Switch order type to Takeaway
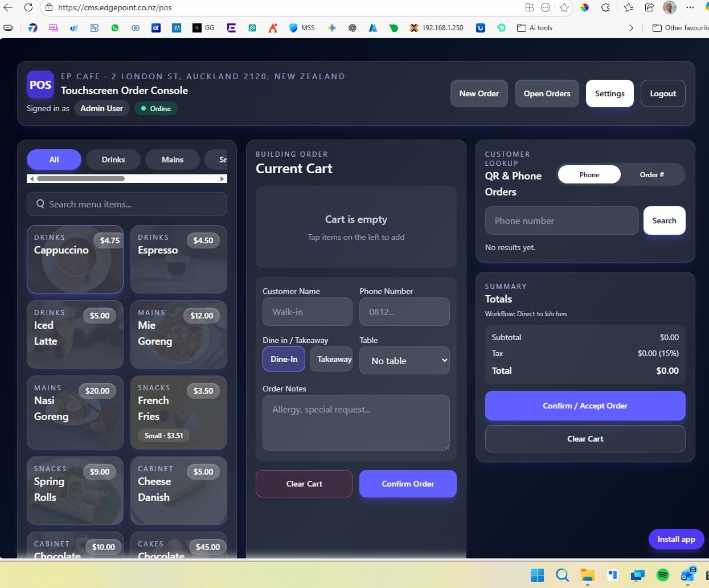709x588 pixels. [333, 359]
